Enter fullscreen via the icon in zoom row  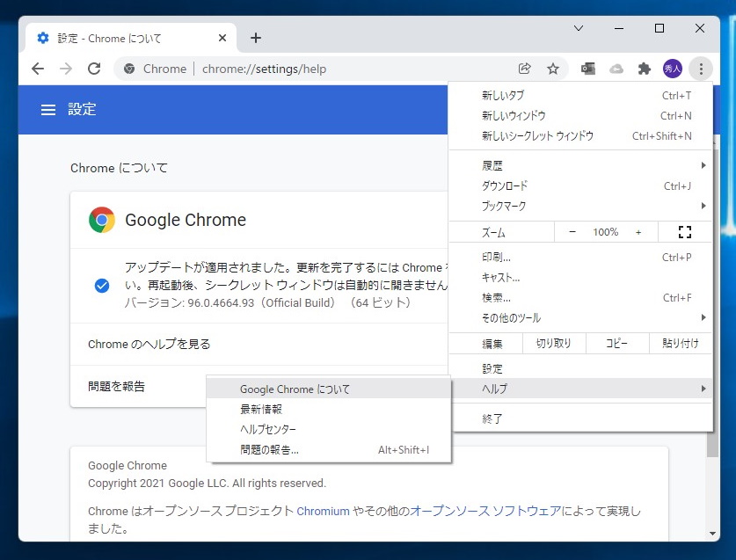(685, 231)
